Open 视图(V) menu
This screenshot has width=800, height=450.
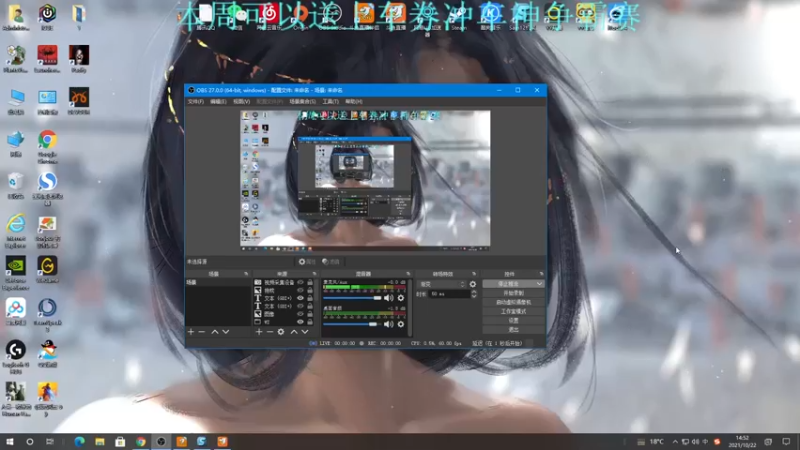[x=241, y=102]
